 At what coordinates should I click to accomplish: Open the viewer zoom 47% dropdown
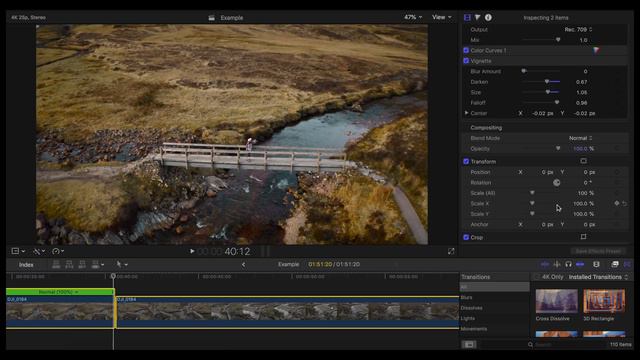413,17
